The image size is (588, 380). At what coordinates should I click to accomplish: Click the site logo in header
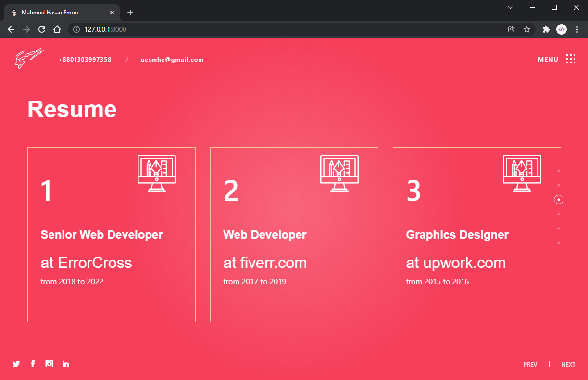29,59
